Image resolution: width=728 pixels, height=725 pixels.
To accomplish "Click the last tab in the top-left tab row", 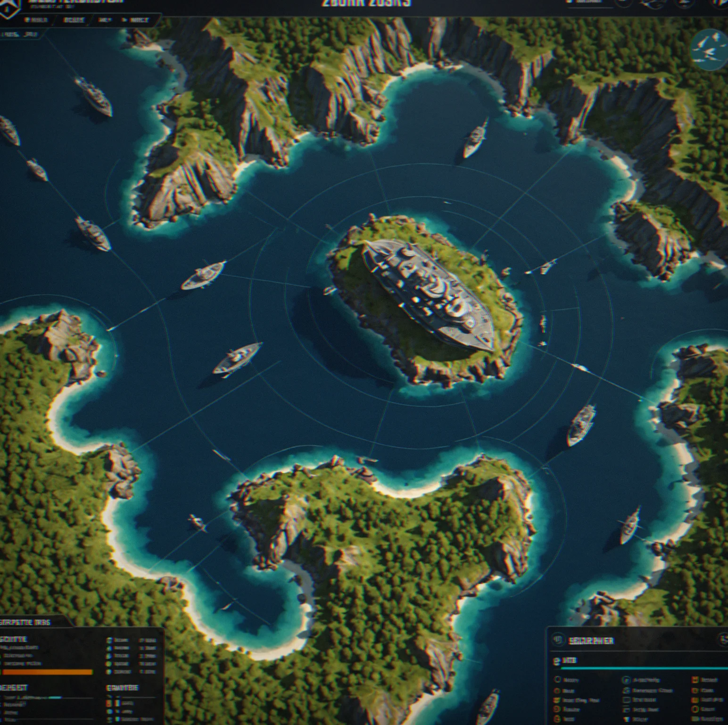I will point(135,20).
